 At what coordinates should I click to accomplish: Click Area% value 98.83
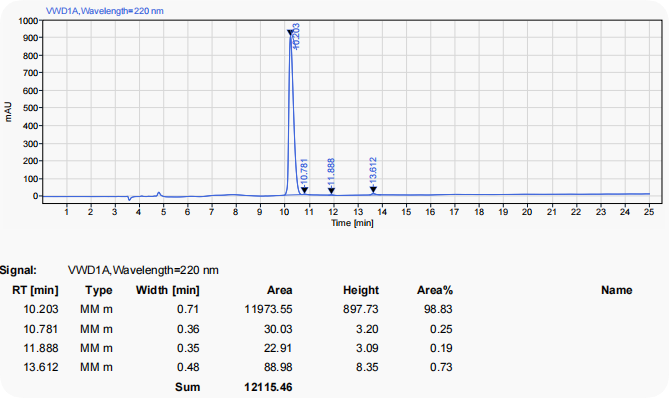[438, 309]
